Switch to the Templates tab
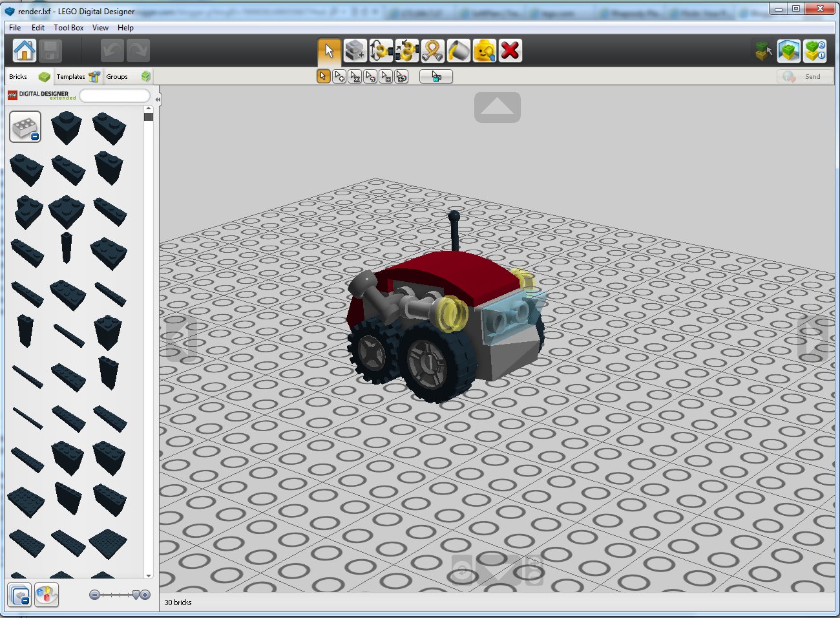This screenshot has width=840, height=618. 71,76
